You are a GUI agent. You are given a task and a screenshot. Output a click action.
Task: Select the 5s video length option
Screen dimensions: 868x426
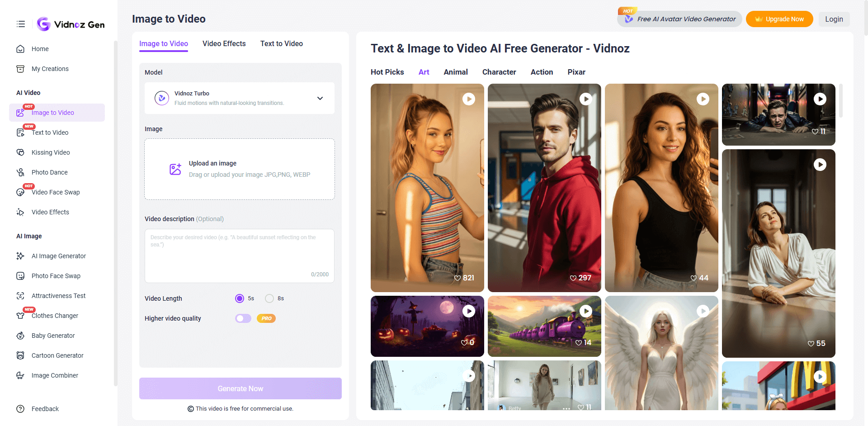click(x=240, y=298)
